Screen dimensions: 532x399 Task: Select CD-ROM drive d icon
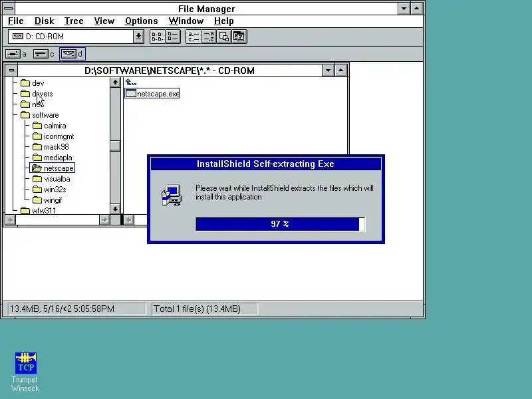(72, 54)
